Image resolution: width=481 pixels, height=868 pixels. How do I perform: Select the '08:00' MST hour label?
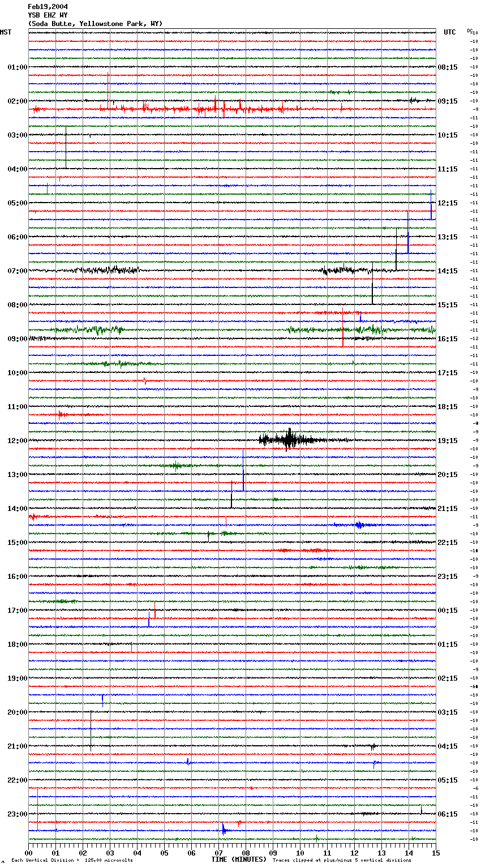coord(17,305)
